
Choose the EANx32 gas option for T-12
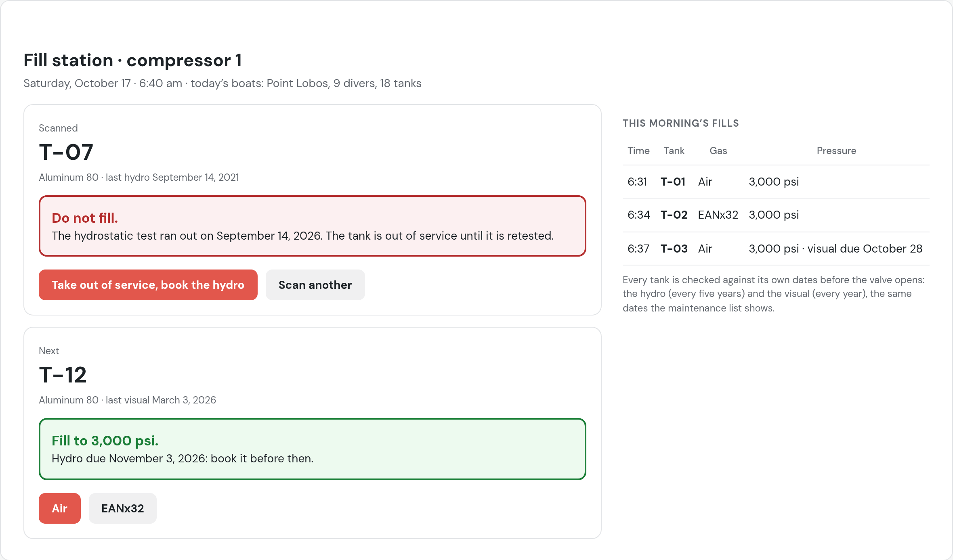tap(123, 508)
